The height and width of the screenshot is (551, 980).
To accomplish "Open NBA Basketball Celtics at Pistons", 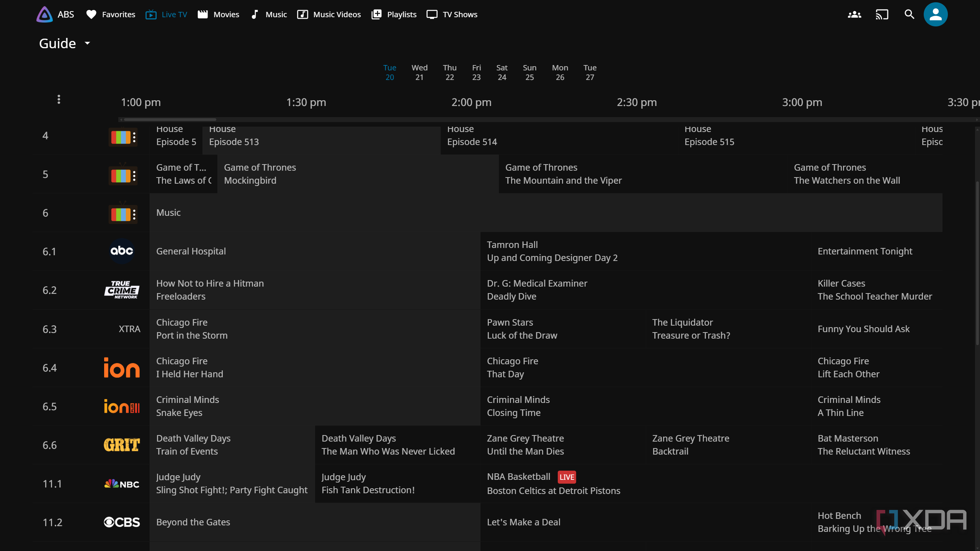I will [711, 484].
